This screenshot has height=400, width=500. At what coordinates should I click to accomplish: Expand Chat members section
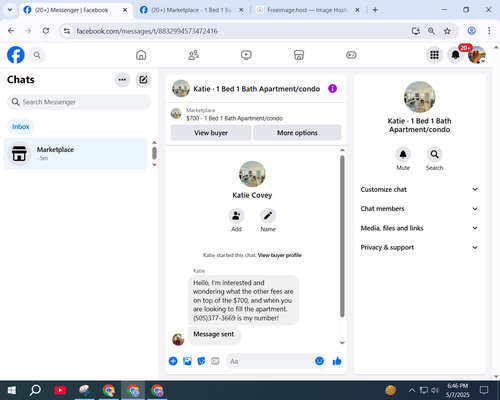(x=419, y=209)
